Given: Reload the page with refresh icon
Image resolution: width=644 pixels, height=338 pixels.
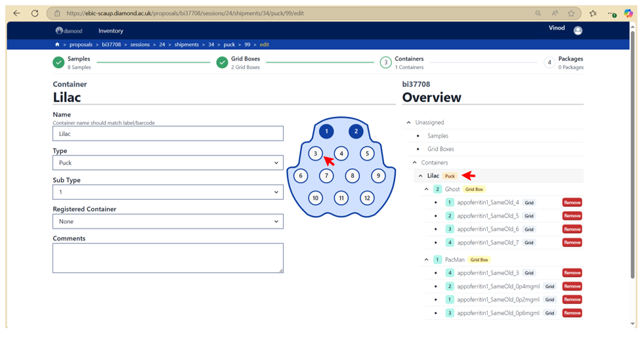Looking at the screenshot, I should pos(35,13).
